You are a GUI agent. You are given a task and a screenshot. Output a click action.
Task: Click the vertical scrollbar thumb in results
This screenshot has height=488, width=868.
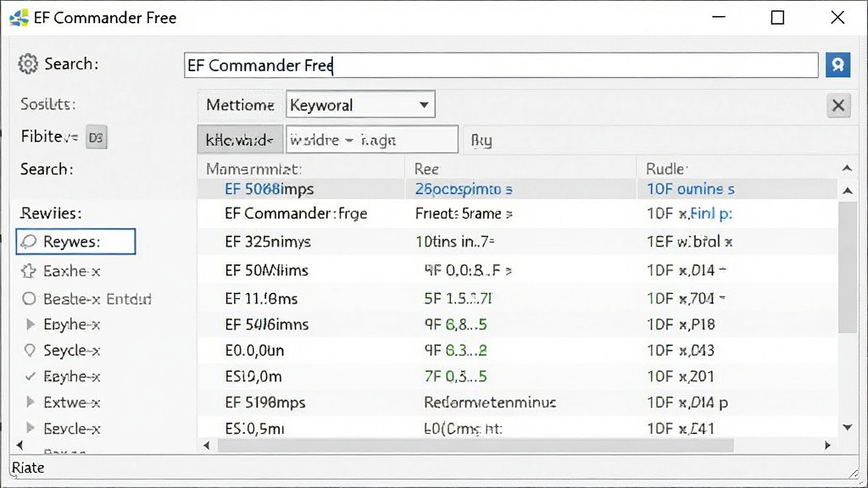pos(848,267)
